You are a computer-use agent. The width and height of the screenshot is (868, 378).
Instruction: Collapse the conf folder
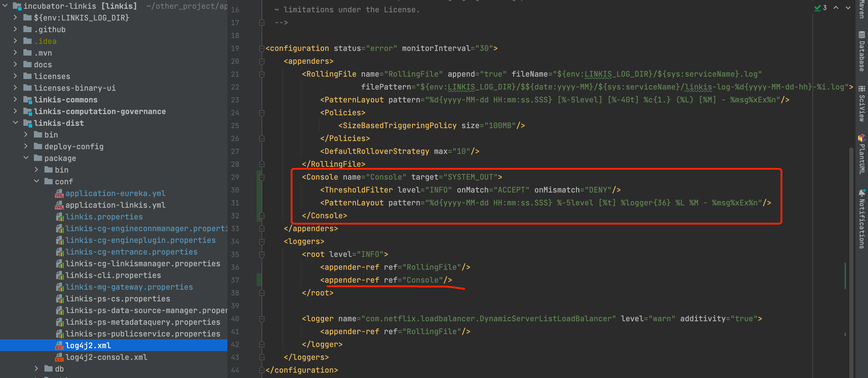37,181
